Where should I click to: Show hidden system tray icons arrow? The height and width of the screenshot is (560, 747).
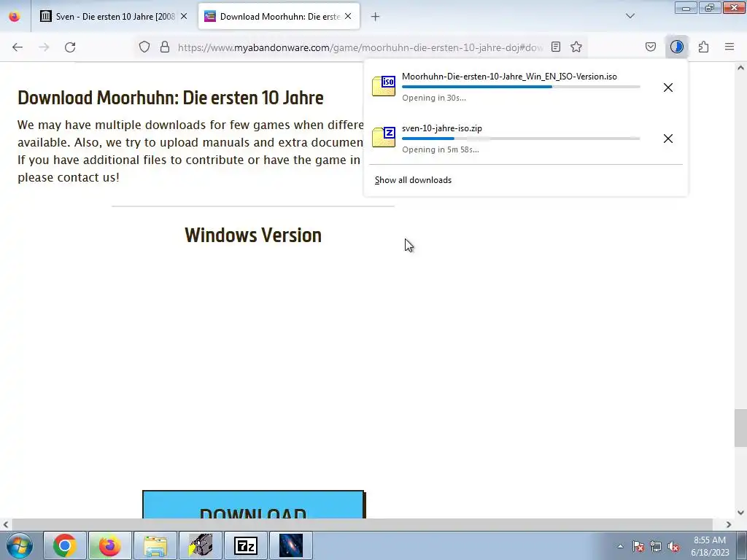620,546
